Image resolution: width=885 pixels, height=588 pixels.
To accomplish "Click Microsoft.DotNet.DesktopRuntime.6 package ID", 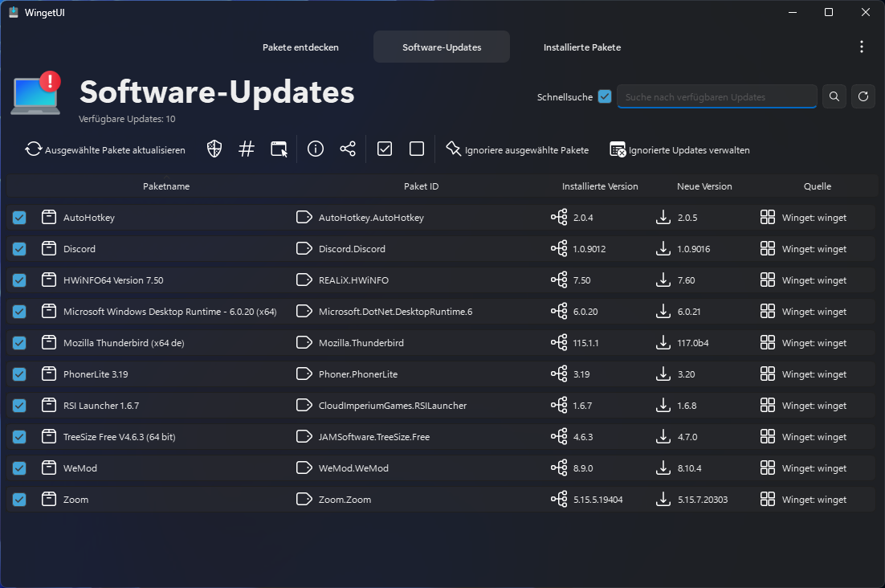I will [395, 312].
